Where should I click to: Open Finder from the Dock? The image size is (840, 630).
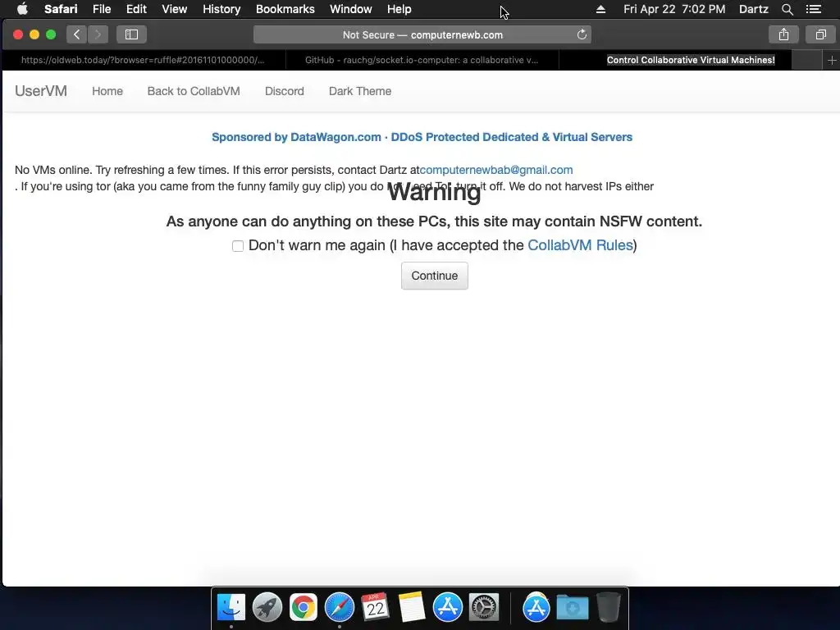pyautogui.click(x=231, y=607)
